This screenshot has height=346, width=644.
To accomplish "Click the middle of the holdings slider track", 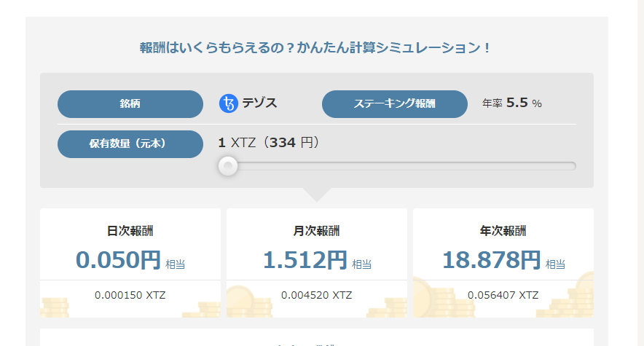I will pyautogui.click(x=397, y=166).
